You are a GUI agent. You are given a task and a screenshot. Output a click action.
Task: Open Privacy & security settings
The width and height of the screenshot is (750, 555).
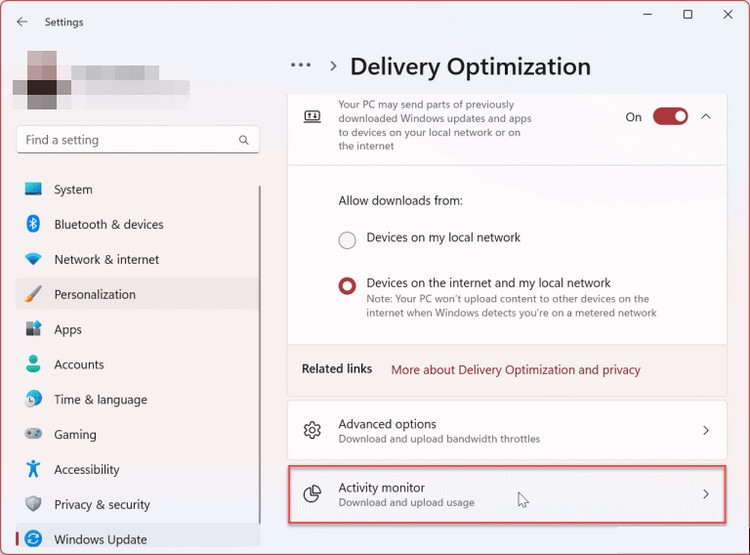pos(138,504)
